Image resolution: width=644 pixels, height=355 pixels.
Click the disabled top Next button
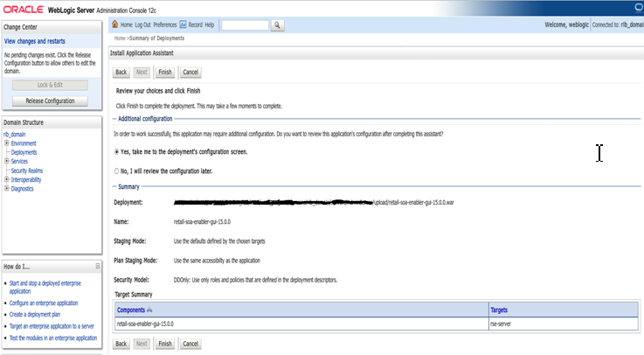(142, 73)
